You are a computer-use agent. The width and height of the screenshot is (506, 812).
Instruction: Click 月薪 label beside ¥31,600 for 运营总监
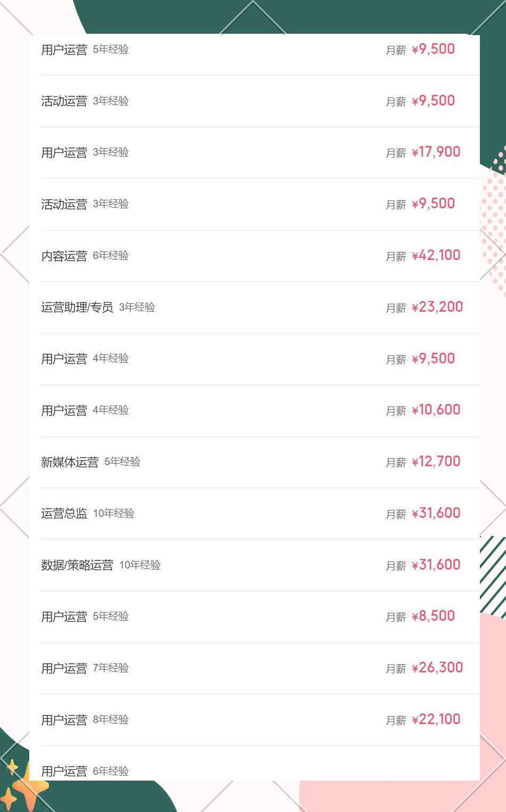pyautogui.click(x=396, y=514)
